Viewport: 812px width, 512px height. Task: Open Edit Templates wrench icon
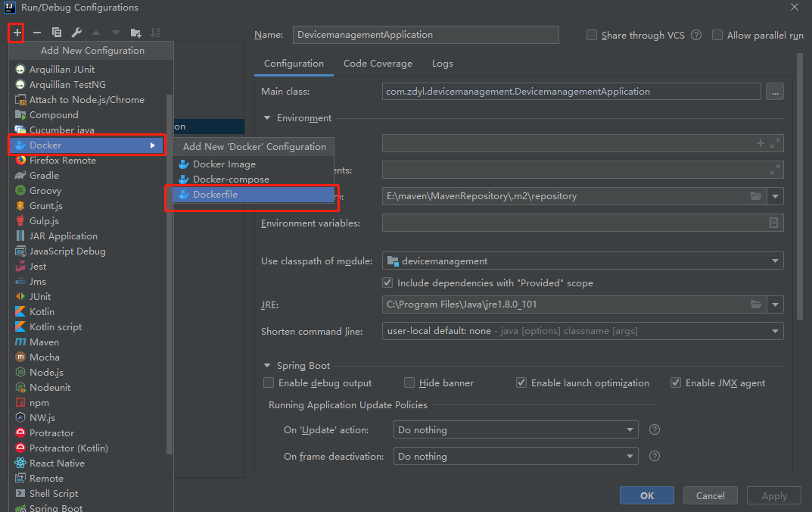76,33
